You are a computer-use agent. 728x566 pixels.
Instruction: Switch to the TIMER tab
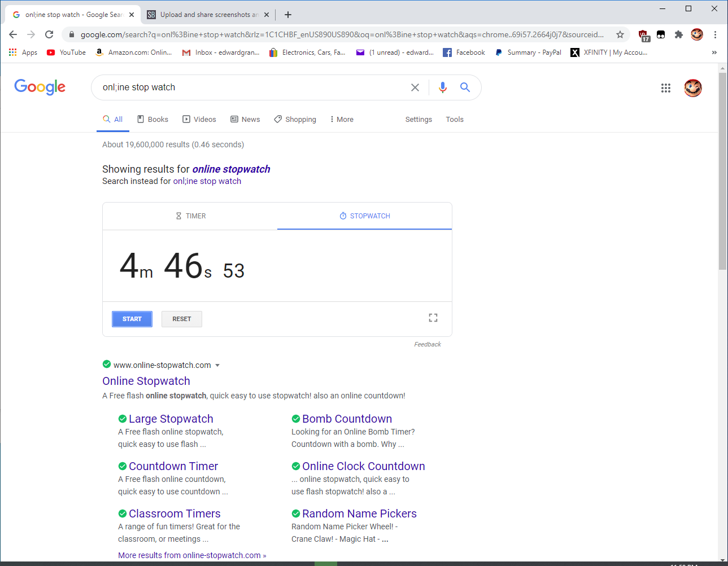190,216
